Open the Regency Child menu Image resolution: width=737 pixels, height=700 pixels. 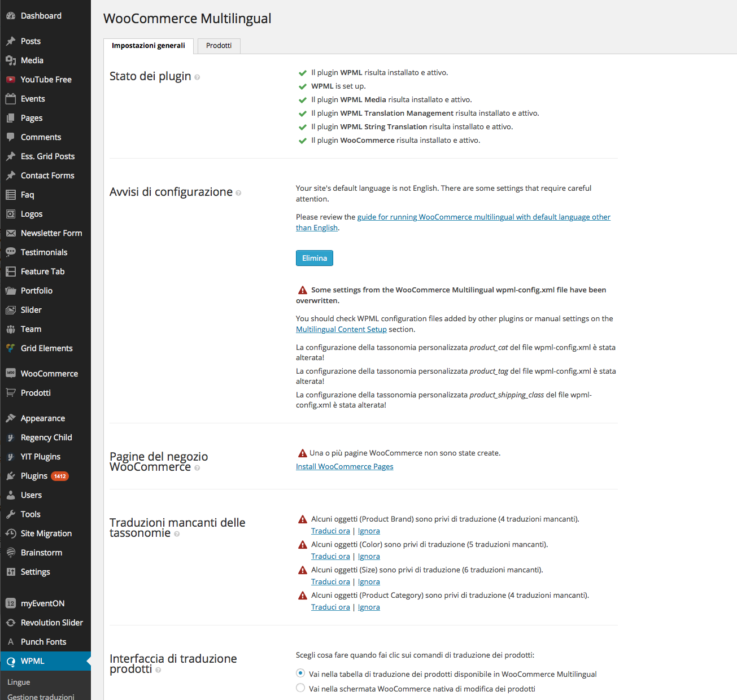tap(45, 438)
